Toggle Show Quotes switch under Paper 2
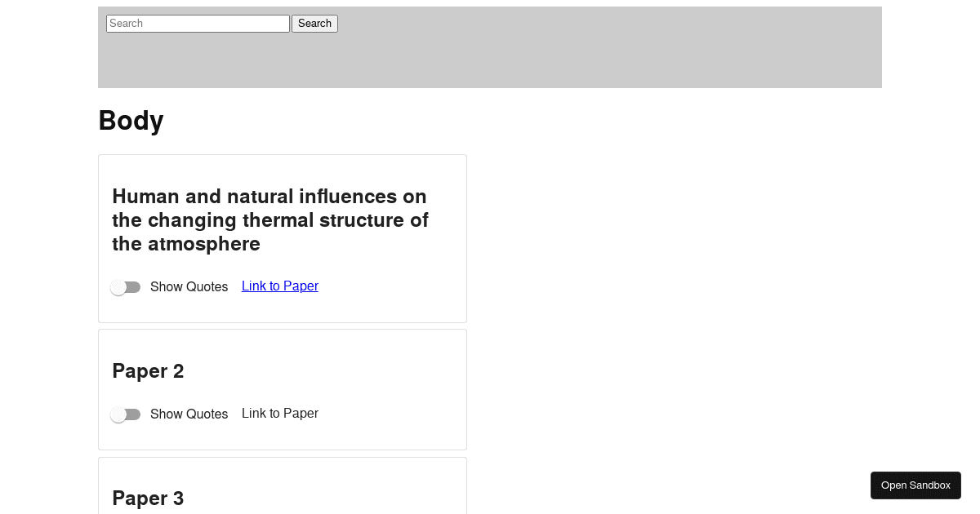The image size is (980, 514). coord(126,414)
